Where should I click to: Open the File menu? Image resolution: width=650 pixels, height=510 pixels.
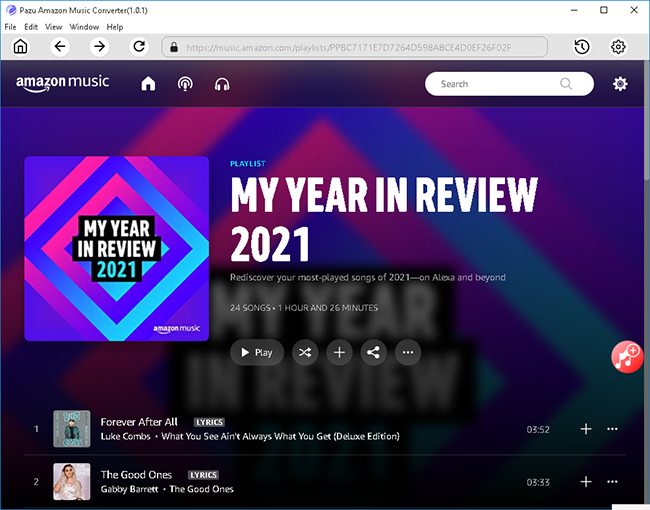10,27
